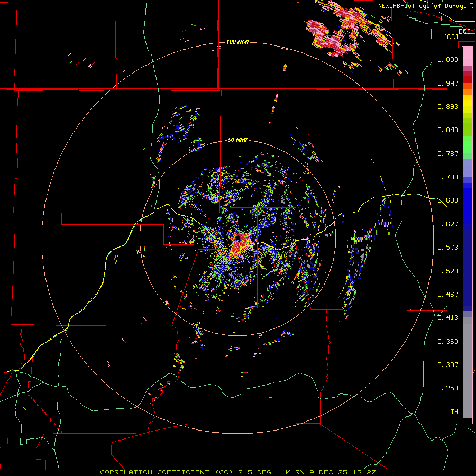Pick the pink band atop the color scale
Screen dimensions: 476x476
467,57
